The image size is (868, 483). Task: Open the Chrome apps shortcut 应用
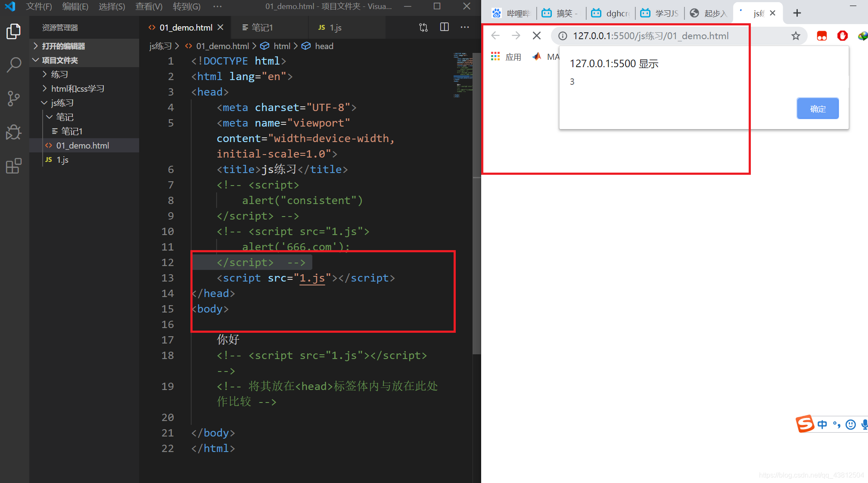tap(506, 56)
